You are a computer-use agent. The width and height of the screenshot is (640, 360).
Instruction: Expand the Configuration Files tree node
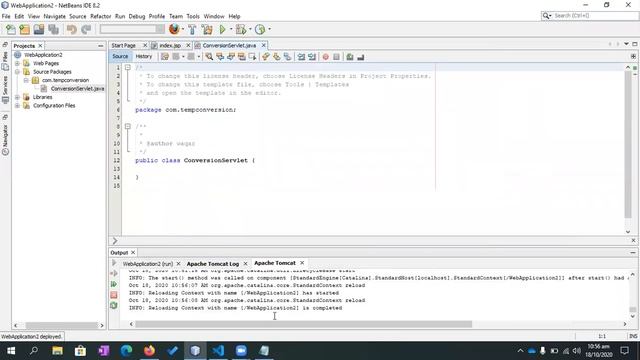coord(17,106)
